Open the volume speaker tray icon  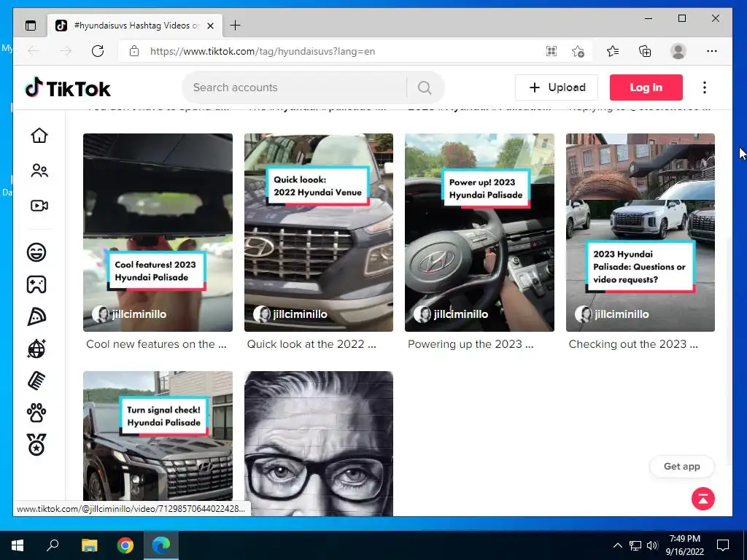(x=653, y=545)
